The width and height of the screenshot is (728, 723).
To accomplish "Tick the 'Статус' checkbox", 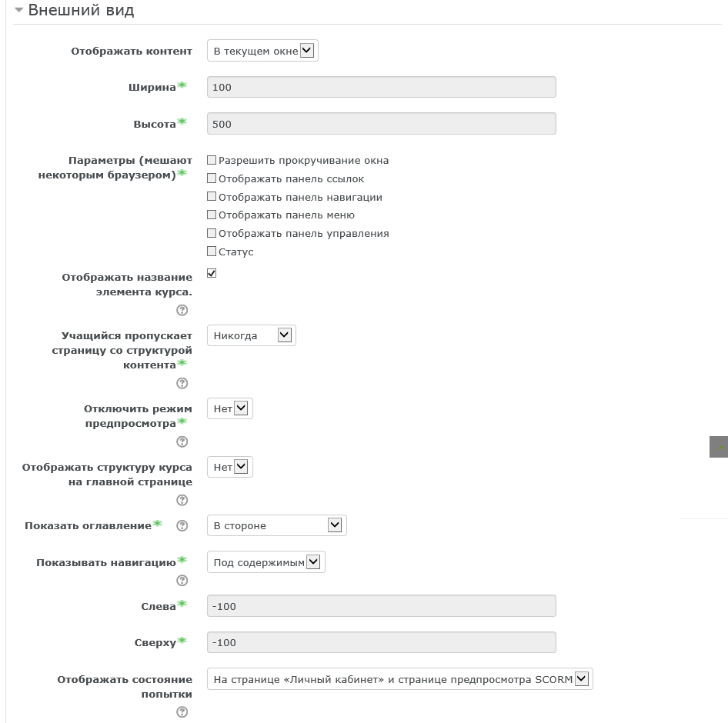I will pos(212,252).
